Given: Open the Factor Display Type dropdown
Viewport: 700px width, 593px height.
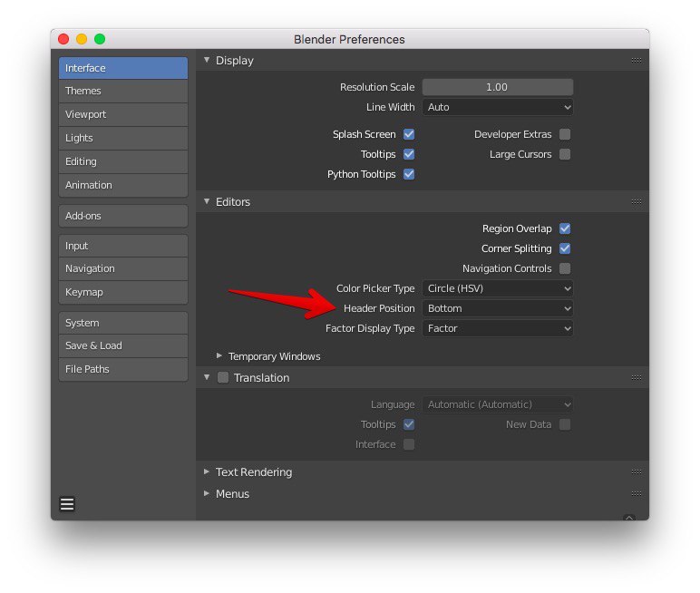Looking at the screenshot, I should pyautogui.click(x=497, y=328).
